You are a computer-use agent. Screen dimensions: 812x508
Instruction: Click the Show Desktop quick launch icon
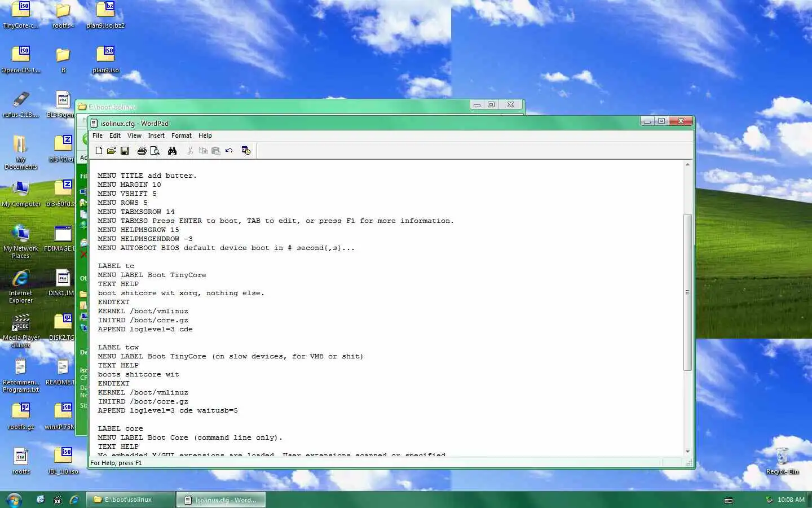click(40, 500)
